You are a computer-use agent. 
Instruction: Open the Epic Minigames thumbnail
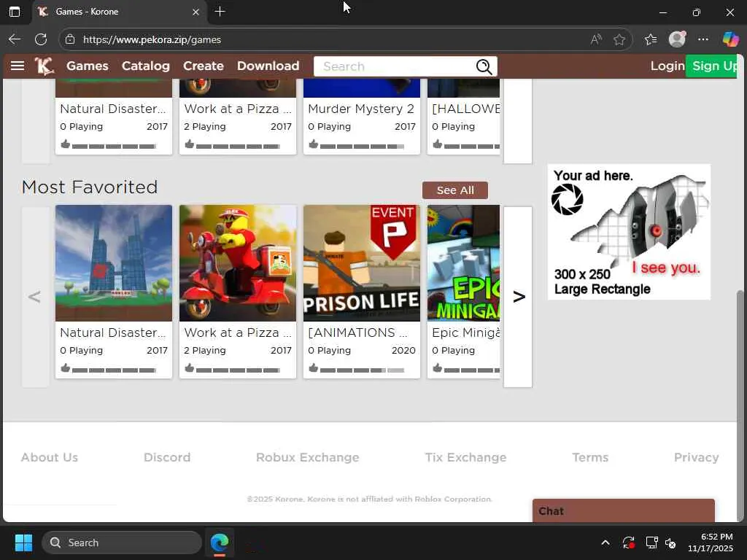click(463, 262)
